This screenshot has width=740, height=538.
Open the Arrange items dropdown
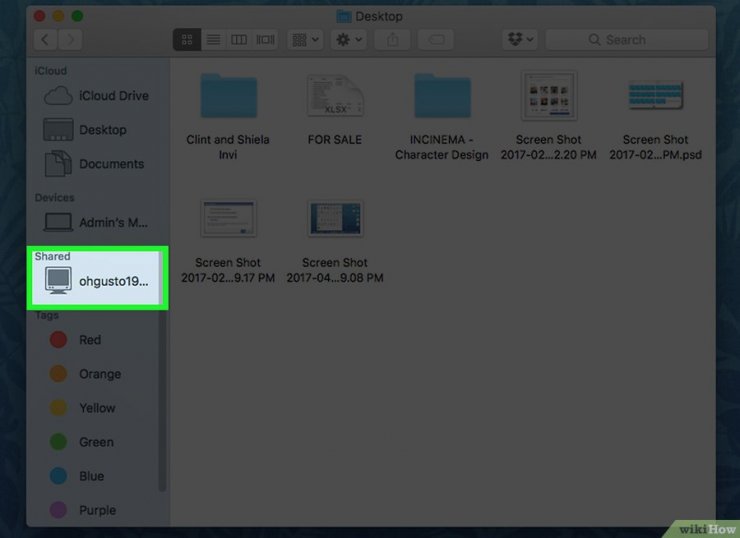(304, 40)
